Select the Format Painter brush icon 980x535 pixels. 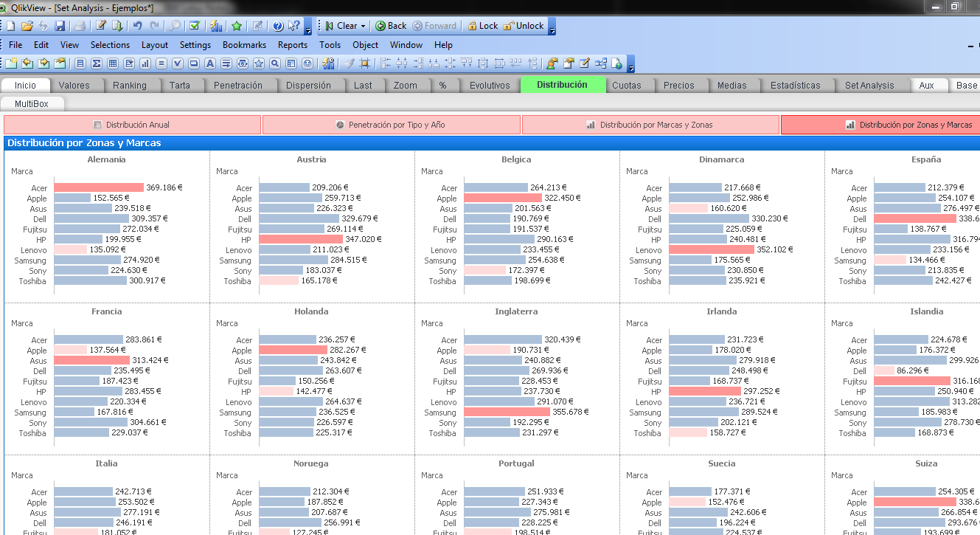pos(350,63)
